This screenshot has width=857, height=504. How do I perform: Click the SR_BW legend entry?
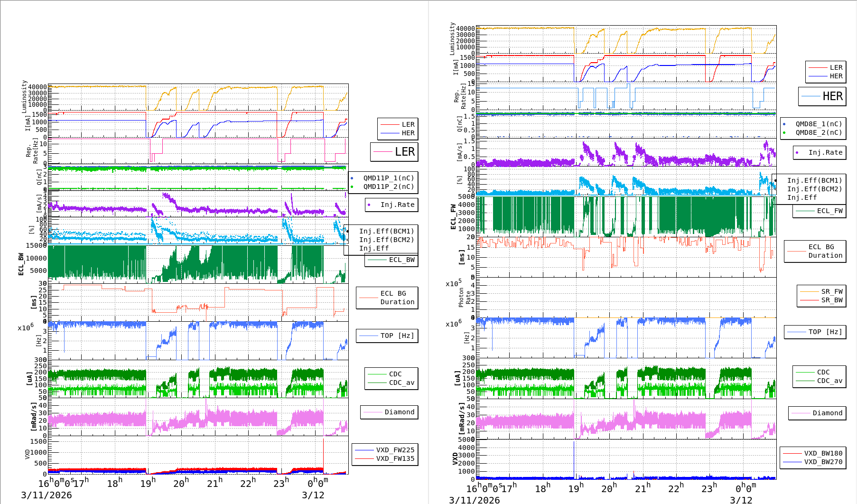point(832,300)
